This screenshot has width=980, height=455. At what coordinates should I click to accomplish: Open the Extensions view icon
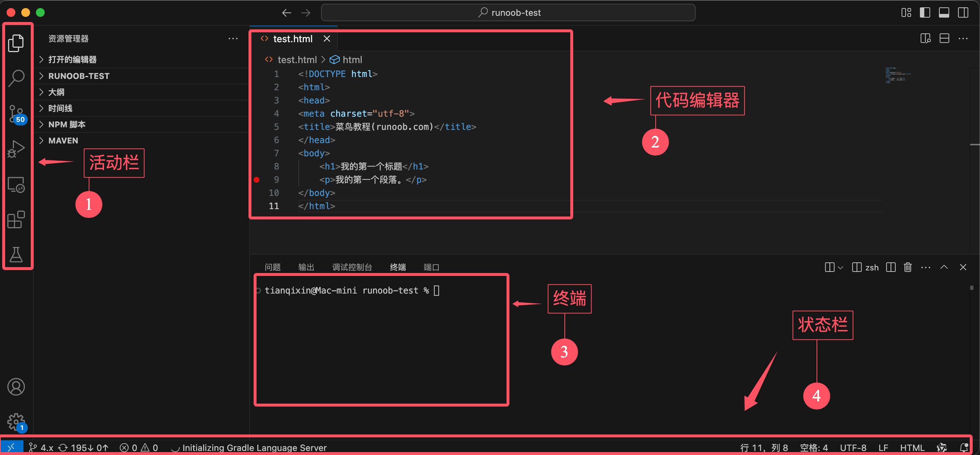pos(16,220)
